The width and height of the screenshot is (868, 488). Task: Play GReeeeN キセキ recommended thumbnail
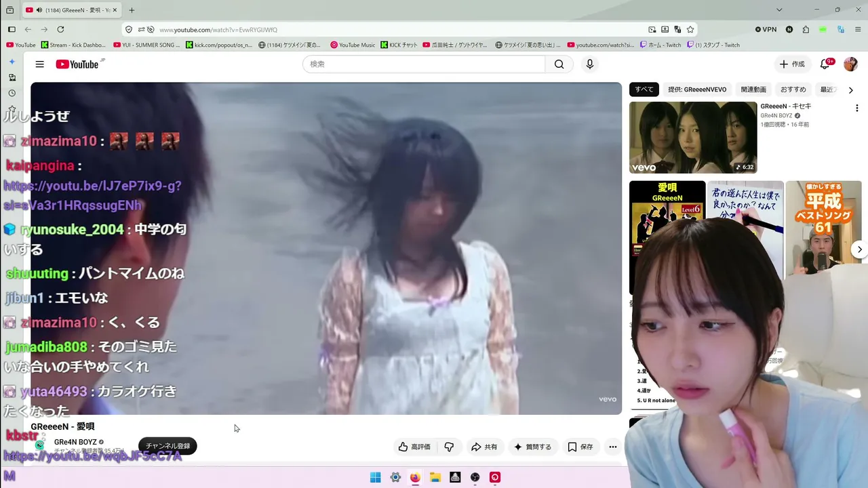[x=693, y=138]
